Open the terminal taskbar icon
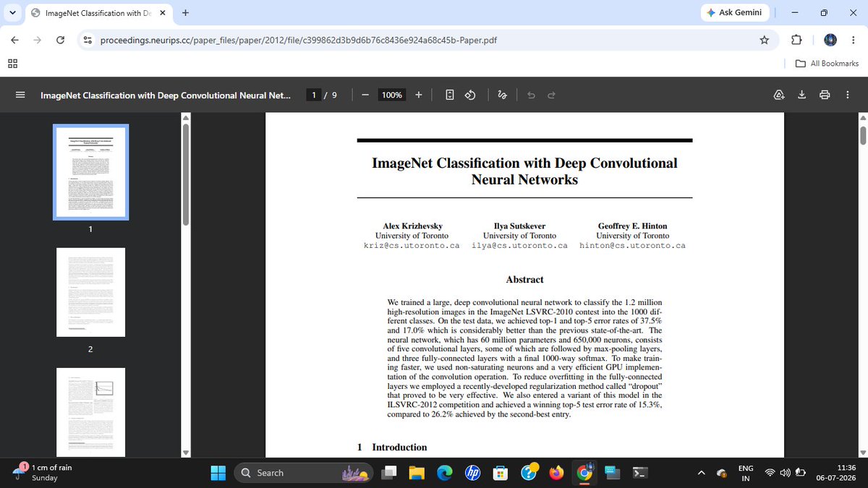Screen dimensions: 868x488 [640, 473]
